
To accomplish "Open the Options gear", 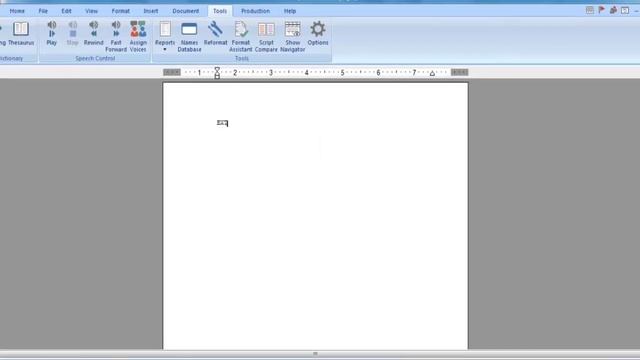I will click(x=318, y=33).
